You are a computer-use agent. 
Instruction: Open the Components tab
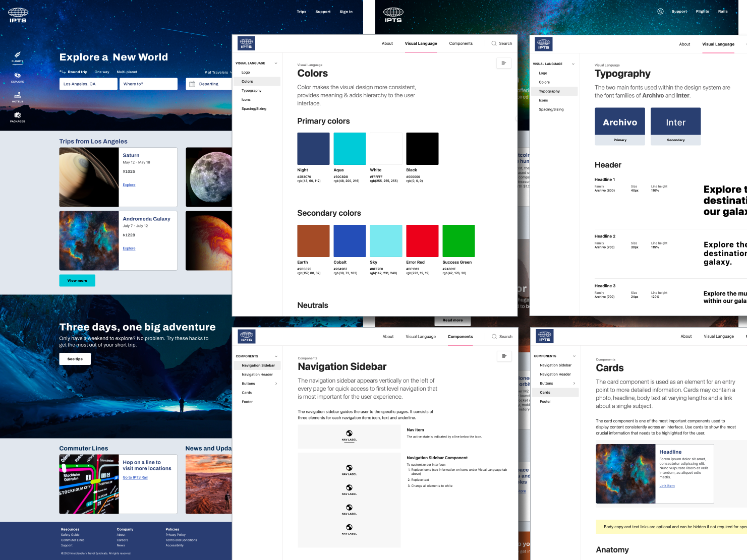[461, 43]
